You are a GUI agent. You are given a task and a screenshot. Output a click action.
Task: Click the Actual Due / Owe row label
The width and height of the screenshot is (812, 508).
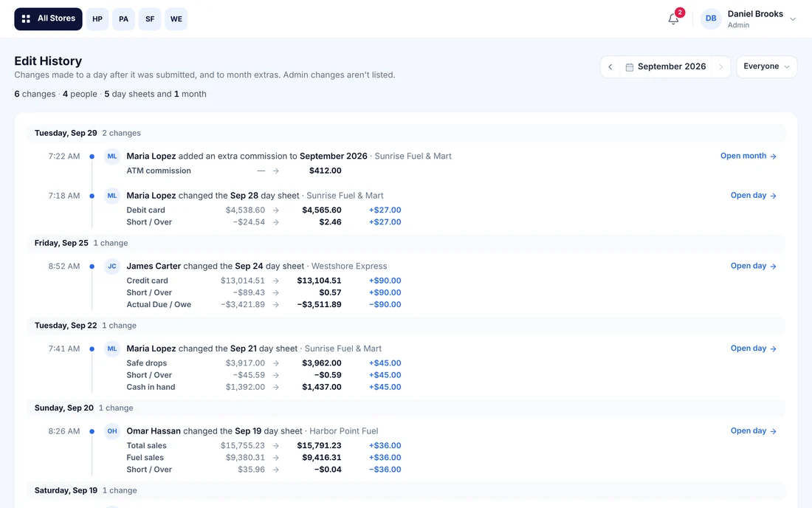pyautogui.click(x=159, y=304)
